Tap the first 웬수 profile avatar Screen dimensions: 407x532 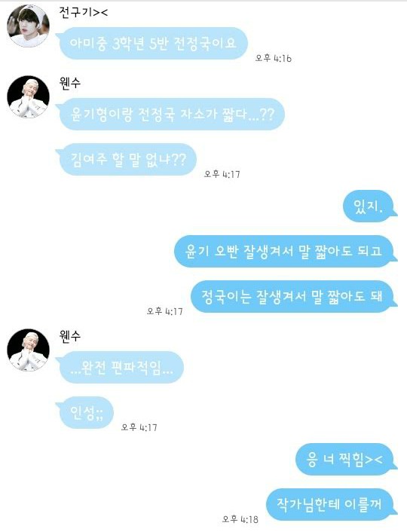[28, 96]
